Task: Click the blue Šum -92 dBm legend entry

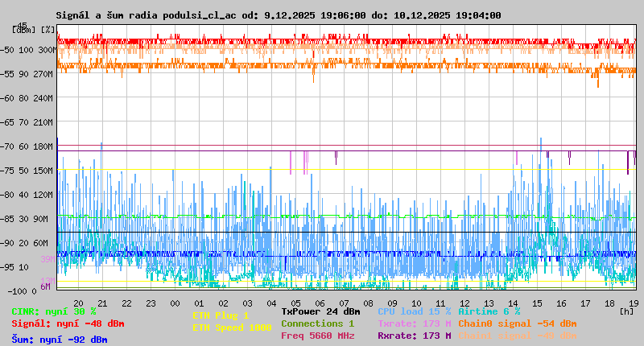Action: tap(59, 340)
